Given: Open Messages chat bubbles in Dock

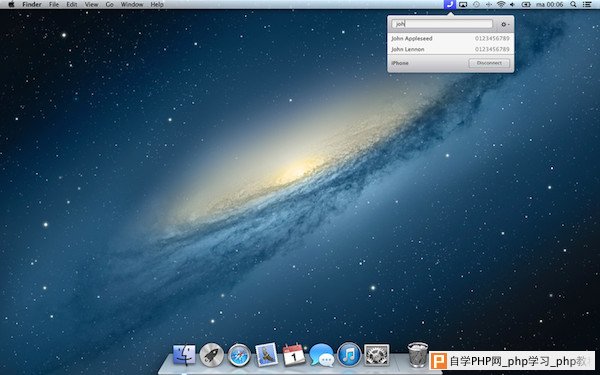Looking at the screenshot, I should click(321, 355).
